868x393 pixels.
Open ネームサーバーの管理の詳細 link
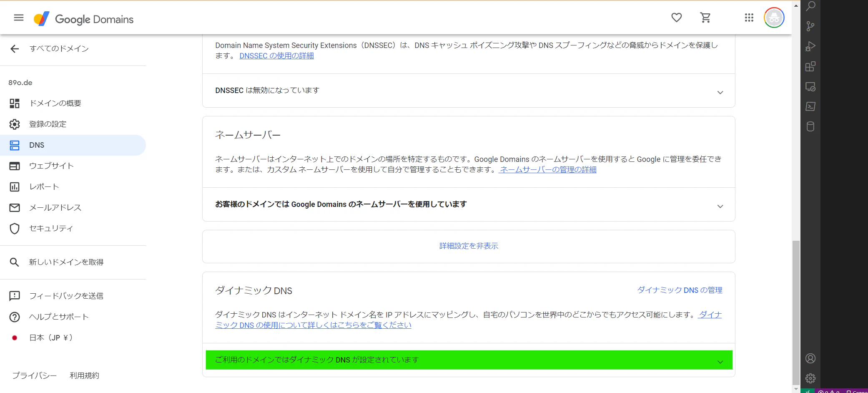(547, 170)
